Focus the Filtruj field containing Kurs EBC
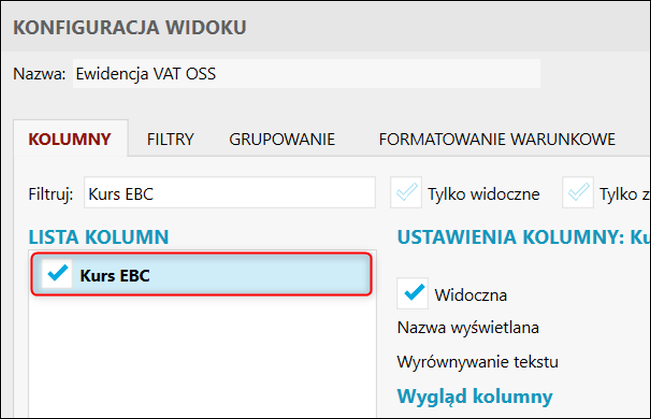Viewport: 651px width, 419px height. (x=230, y=193)
